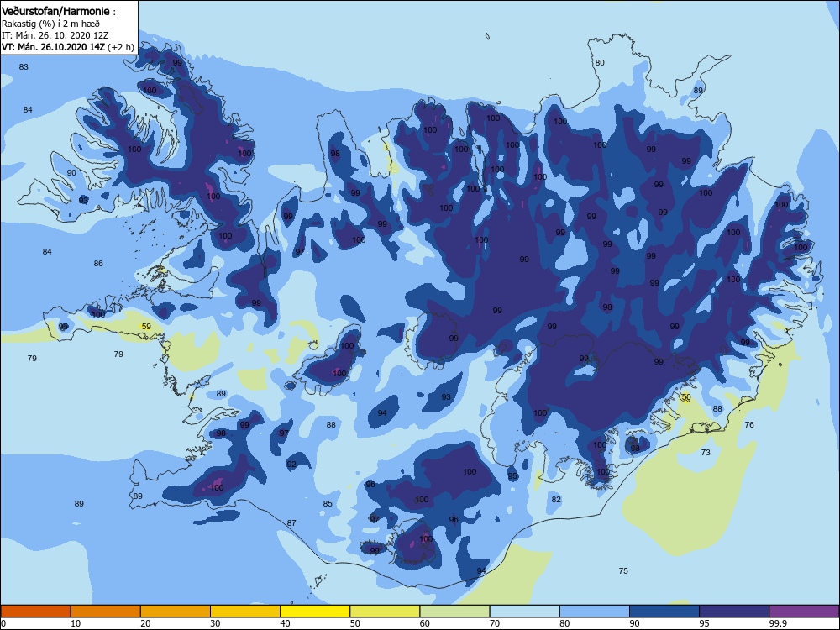The width and height of the screenshot is (840, 630).
Task: Click the '99.9' legend scale label
Action: click(778, 623)
